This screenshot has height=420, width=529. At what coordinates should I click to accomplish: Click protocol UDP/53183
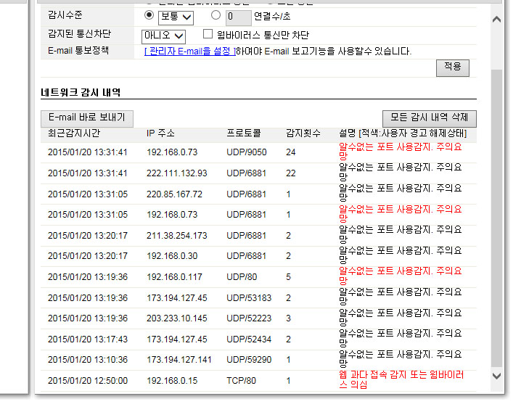pyautogui.click(x=249, y=298)
